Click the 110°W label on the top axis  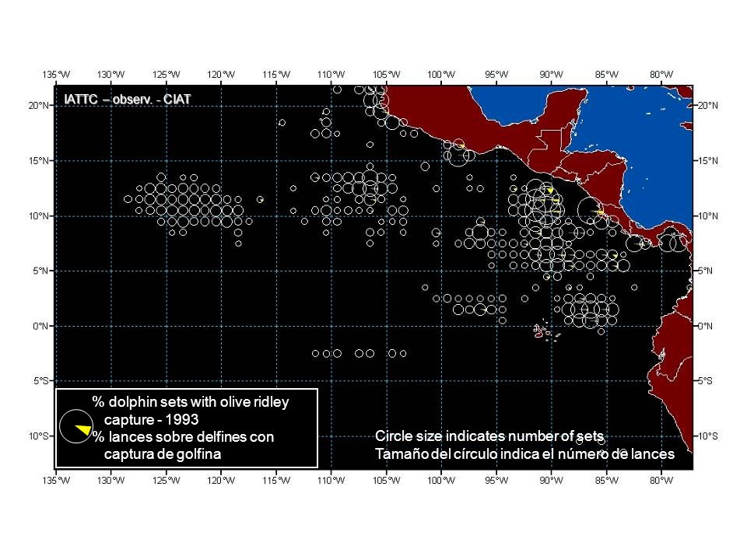[331, 75]
